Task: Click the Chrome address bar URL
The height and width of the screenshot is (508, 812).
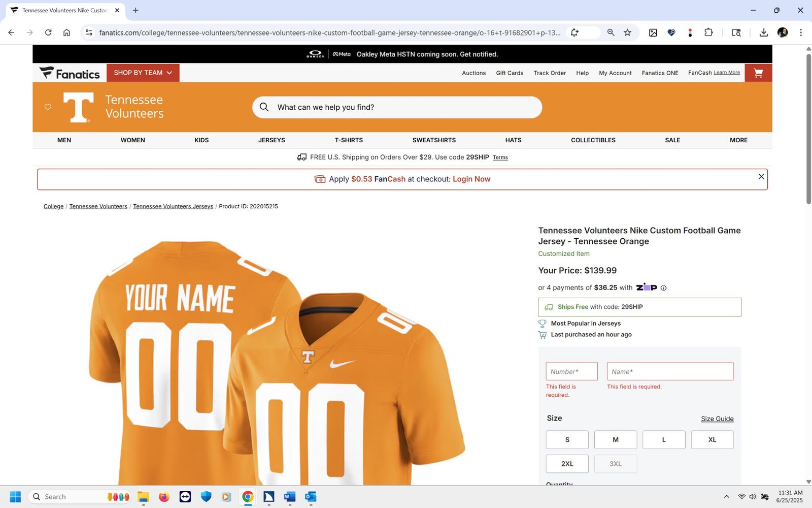Action: coord(330,33)
